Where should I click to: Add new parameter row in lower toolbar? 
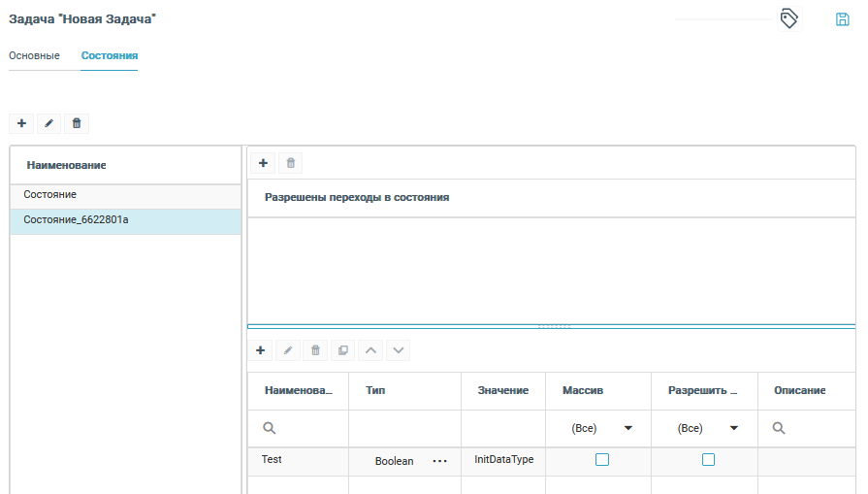(260, 349)
